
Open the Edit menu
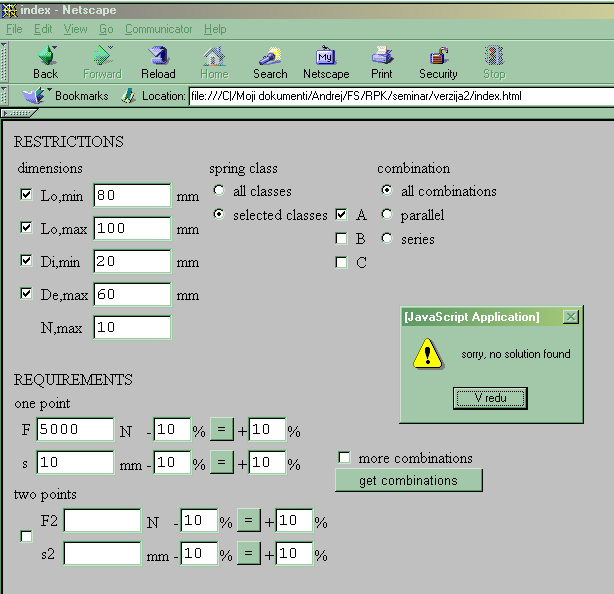(x=43, y=29)
